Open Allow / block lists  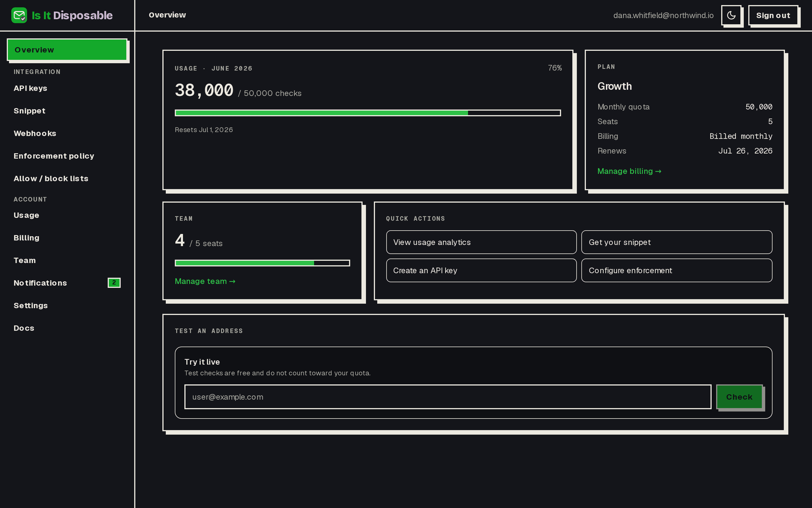[67, 178]
